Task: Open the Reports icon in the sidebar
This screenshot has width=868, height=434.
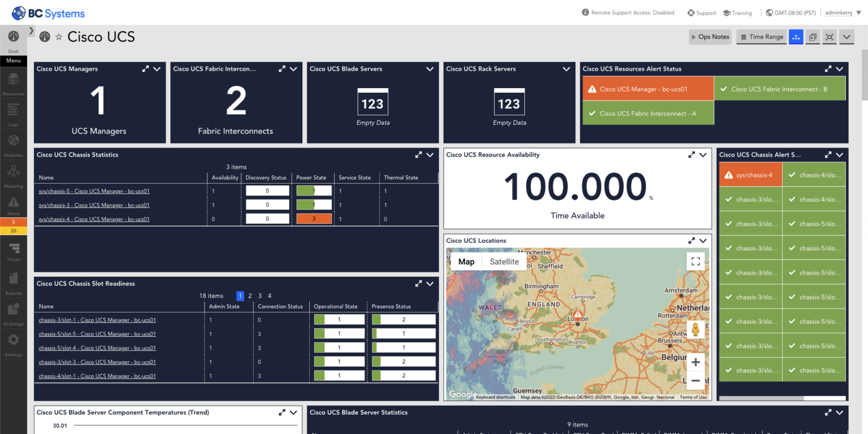Action: (13, 281)
